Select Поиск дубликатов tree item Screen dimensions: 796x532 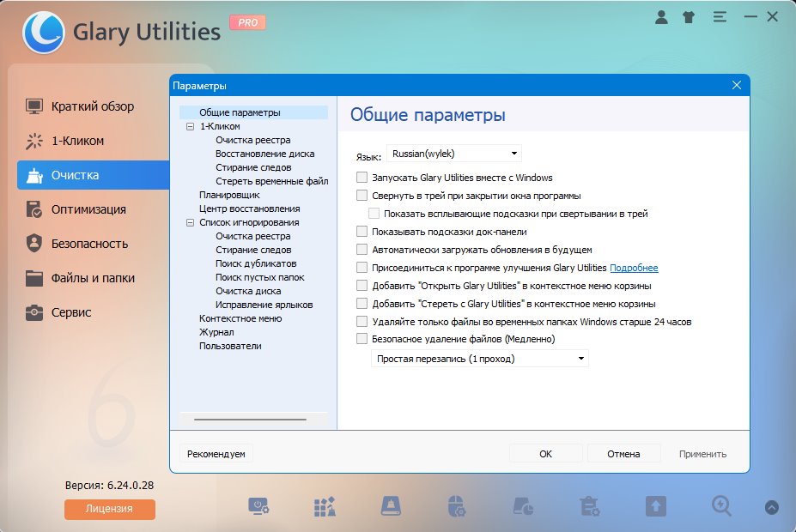pos(256,263)
